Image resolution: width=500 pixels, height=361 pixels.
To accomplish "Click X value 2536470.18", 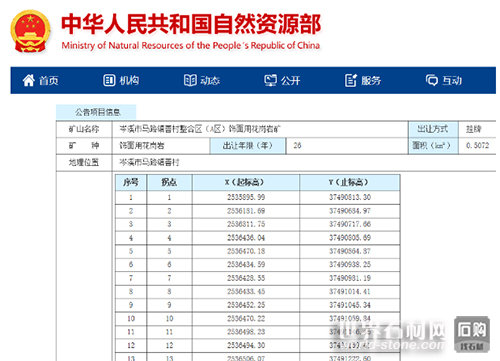I will (246, 251).
